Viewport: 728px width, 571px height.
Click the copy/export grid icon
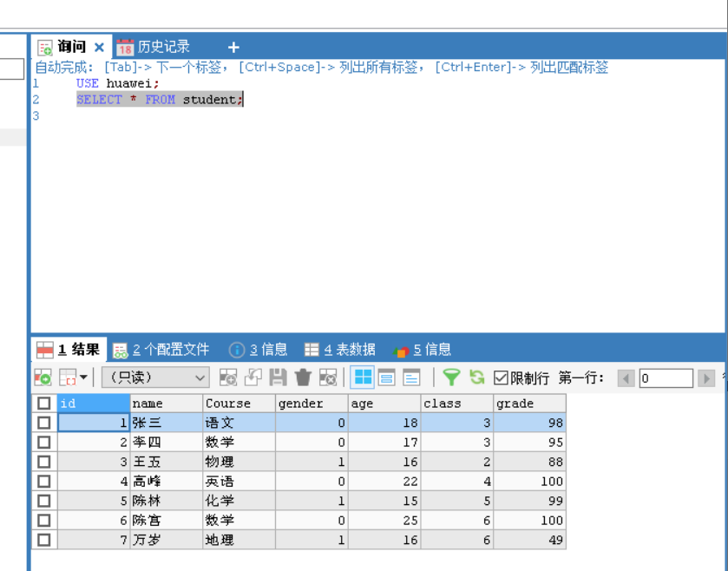(x=68, y=377)
